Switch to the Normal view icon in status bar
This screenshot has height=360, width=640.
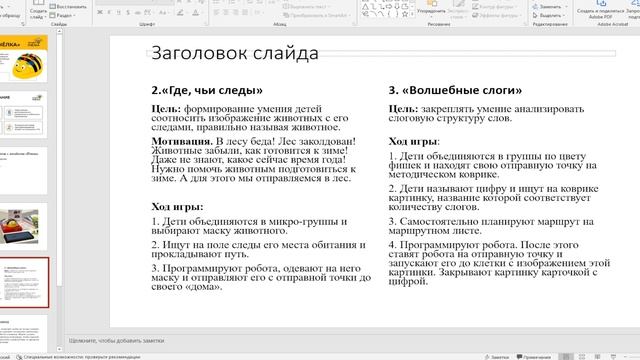click(566, 357)
